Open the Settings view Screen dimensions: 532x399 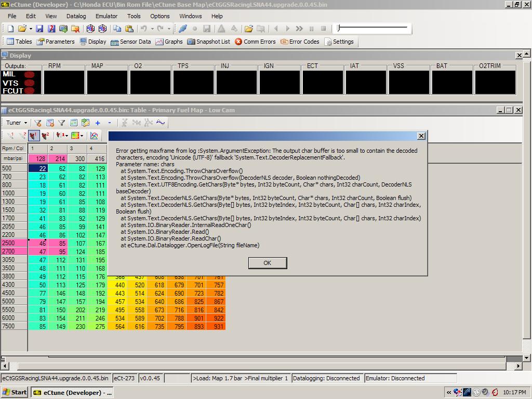click(339, 42)
